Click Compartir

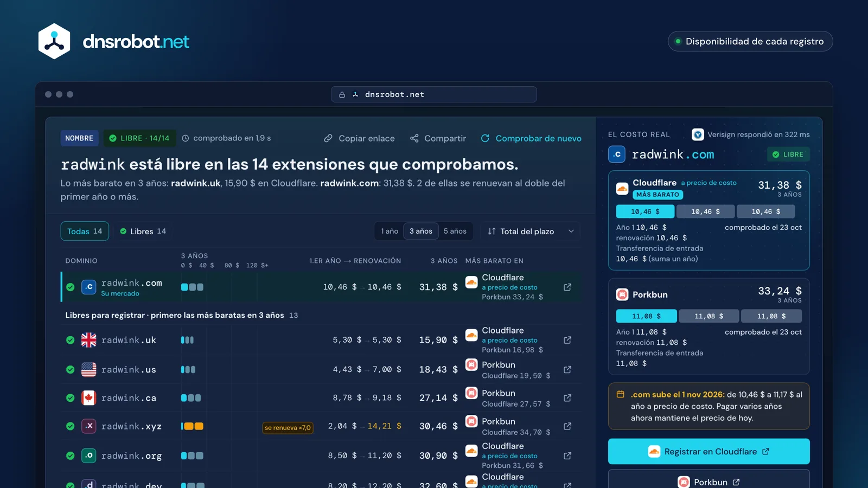click(438, 138)
